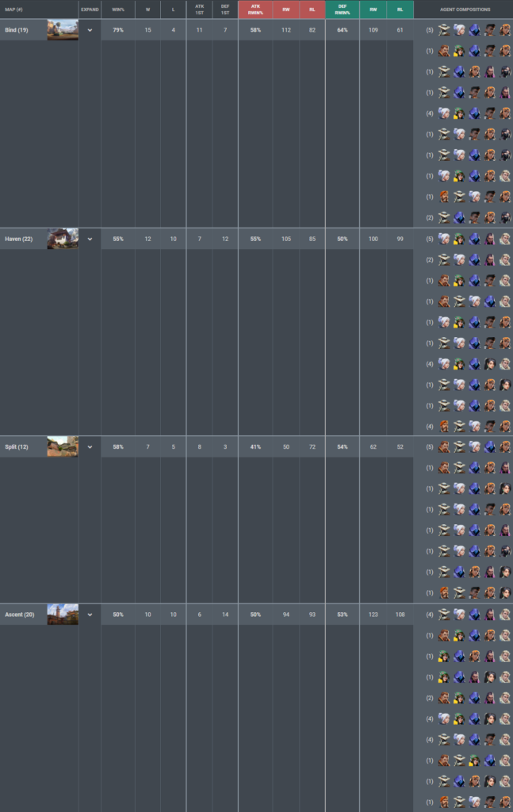This screenshot has height=812, width=513.
Task: Expand the Split map row
Action: point(90,447)
